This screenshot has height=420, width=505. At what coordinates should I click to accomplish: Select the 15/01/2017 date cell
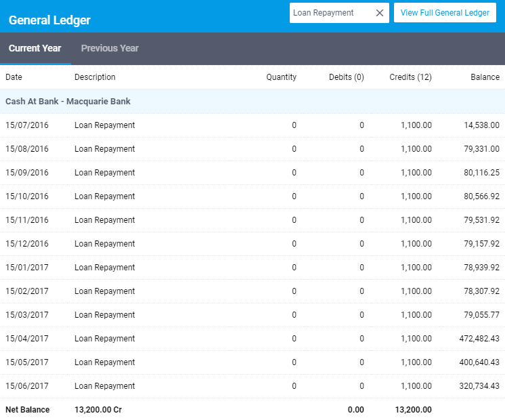(27, 267)
